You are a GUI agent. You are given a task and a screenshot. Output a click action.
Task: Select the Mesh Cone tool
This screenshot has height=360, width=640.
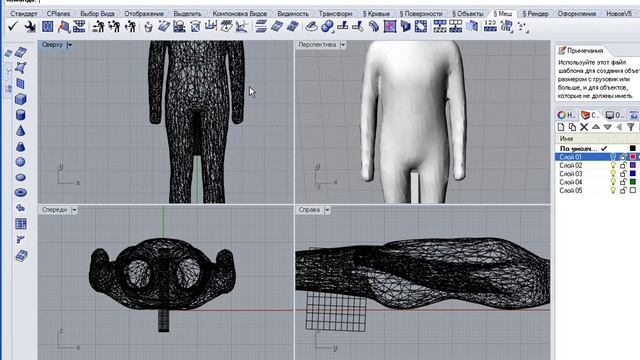20,131
